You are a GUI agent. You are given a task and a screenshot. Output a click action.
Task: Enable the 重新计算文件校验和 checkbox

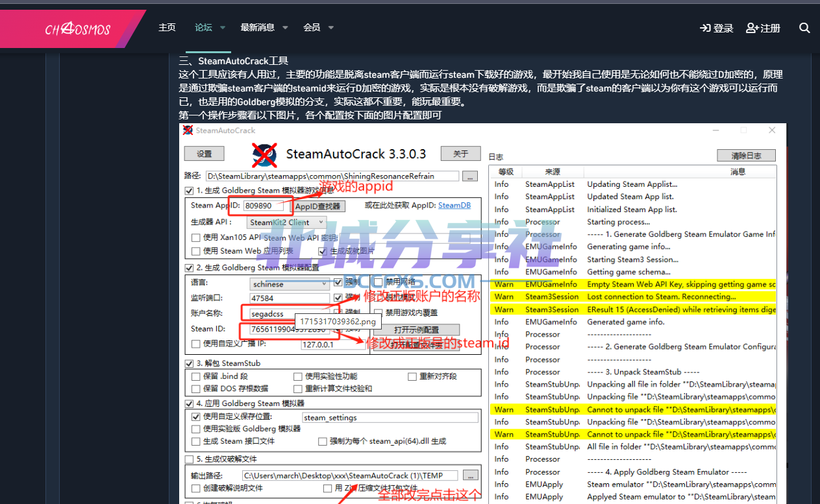click(x=298, y=389)
